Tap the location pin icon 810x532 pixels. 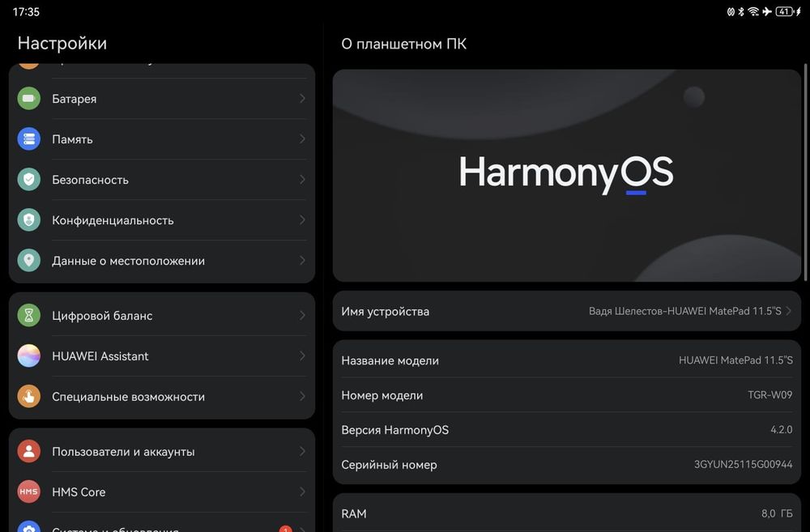coord(29,260)
